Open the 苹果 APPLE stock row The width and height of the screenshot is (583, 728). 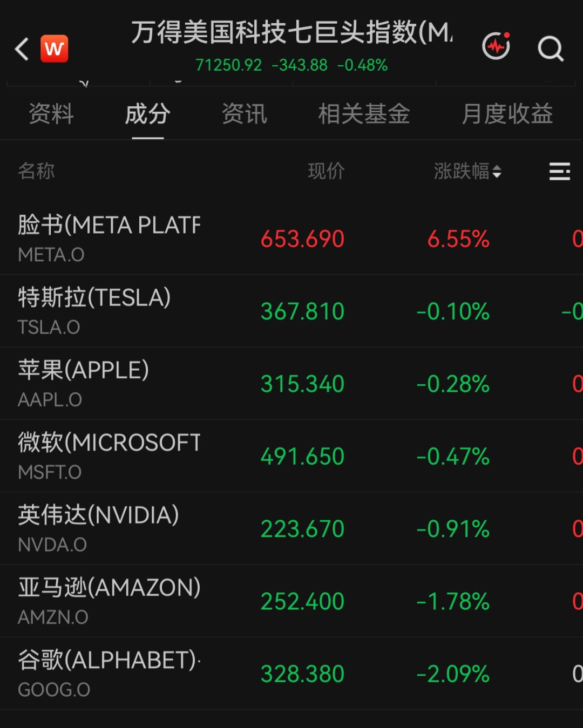point(291,384)
